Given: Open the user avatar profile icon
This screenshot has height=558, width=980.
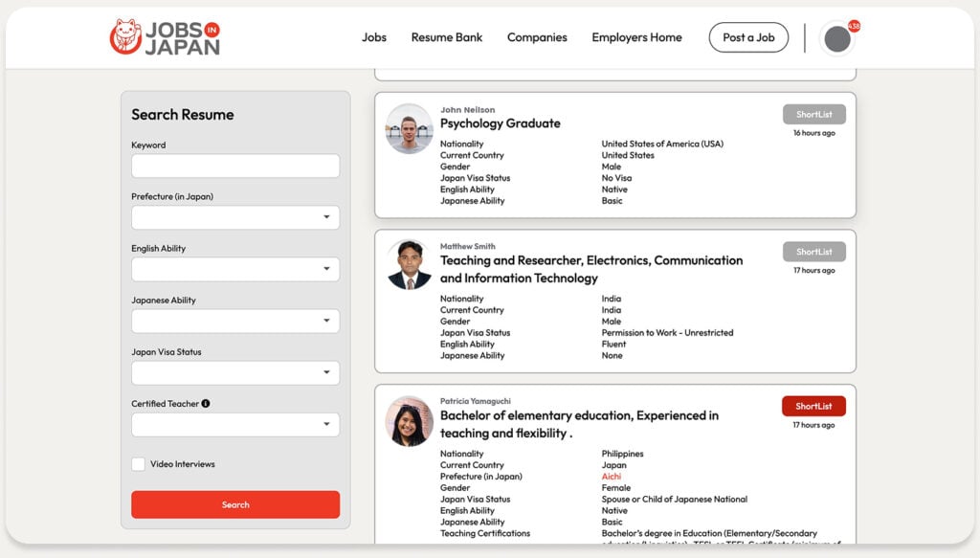Looking at the screenshot, I should point(836,38).
